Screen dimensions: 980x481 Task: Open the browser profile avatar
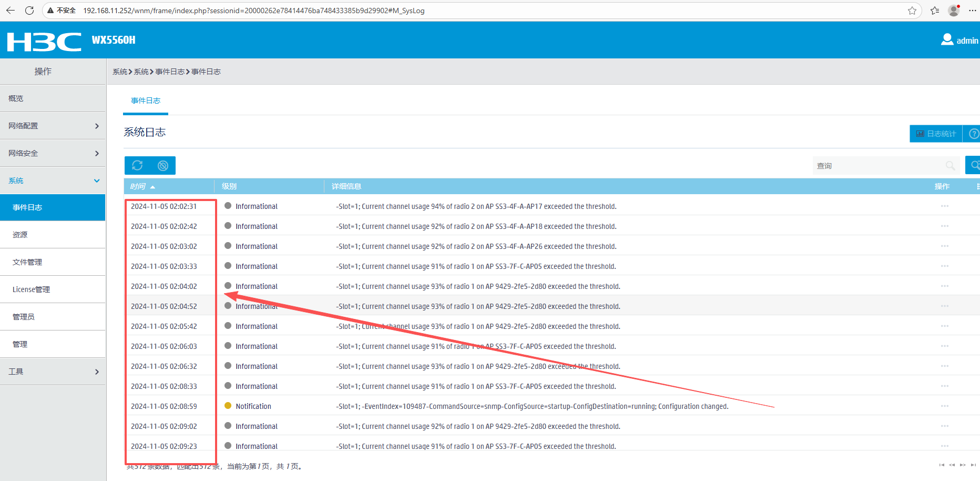point(954,11)
